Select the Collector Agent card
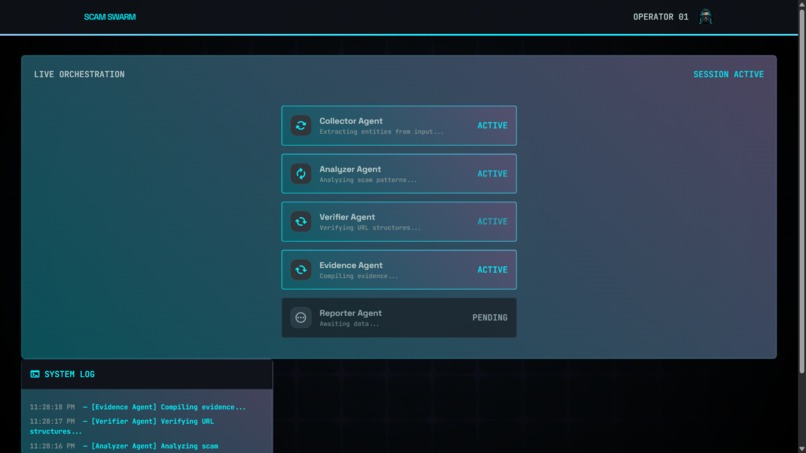 [x=399, y=125]
